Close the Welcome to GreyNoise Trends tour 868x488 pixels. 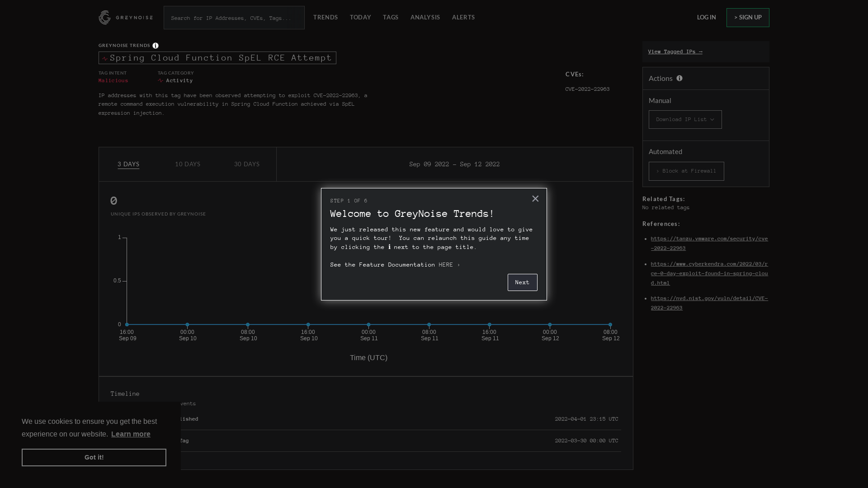point(535,199)
